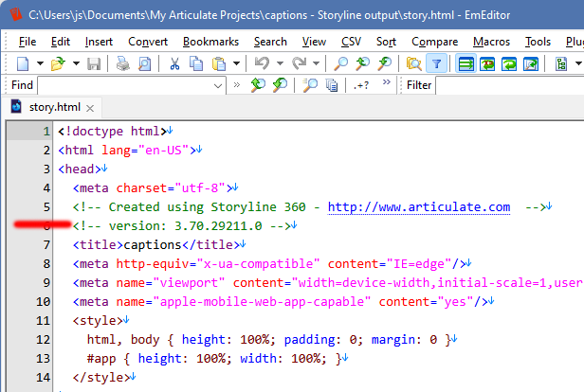Click inside the Filter input field

(512, 85)
